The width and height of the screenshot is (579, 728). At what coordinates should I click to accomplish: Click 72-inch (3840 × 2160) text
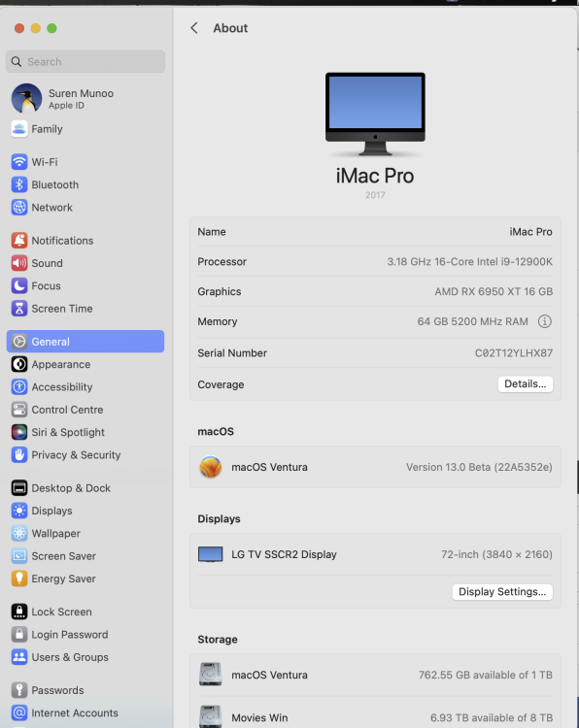pyautogui.click(x=496, y=554)
